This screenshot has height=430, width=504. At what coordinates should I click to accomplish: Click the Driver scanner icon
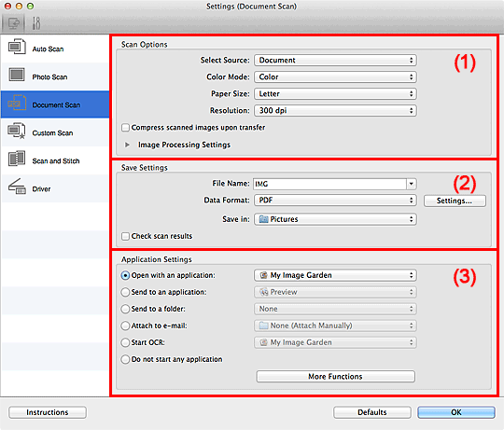pos(17,187)
